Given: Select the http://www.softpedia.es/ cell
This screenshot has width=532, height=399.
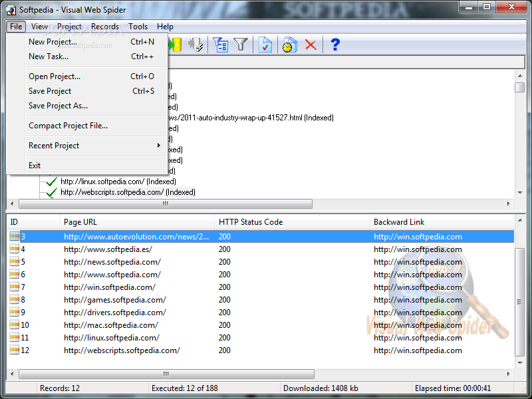Looking at the screenshot, I should click(108, 249).
